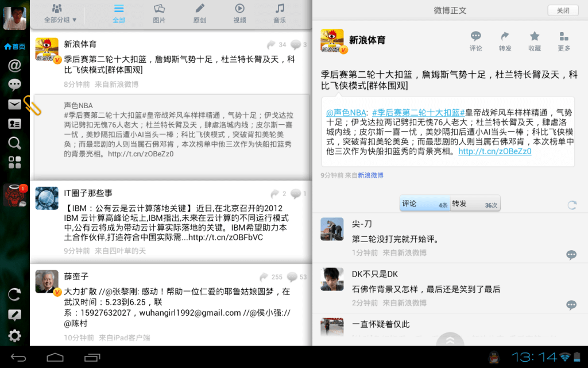588x368 pixels.
Task: Open DK不只是DK's avatar
Action: [332, 279]
